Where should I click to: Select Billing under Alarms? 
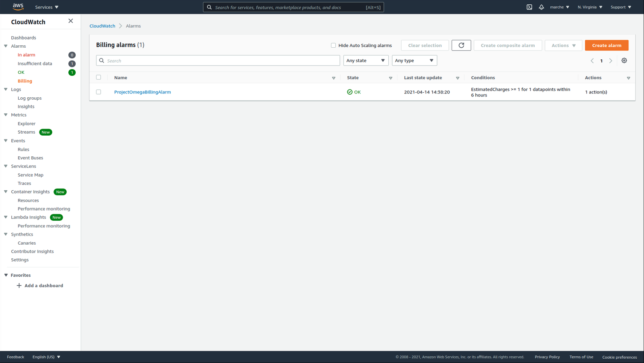pyautogui.click(x=25, y=81)
